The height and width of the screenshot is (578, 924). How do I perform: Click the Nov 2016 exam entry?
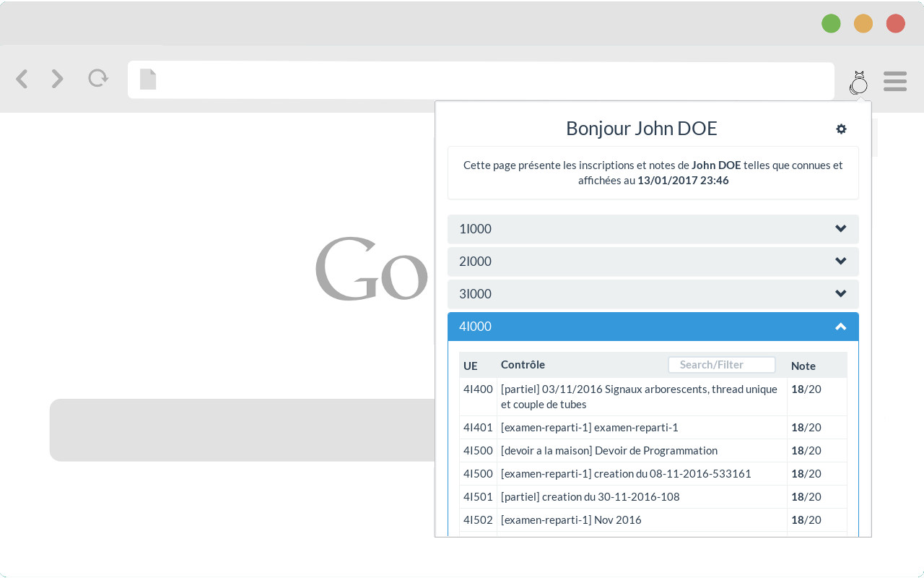point(571,519)
